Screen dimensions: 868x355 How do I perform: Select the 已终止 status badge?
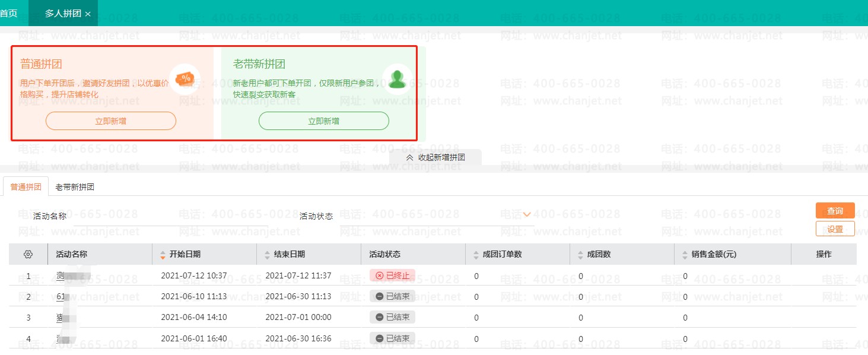(x=392, y=275)
